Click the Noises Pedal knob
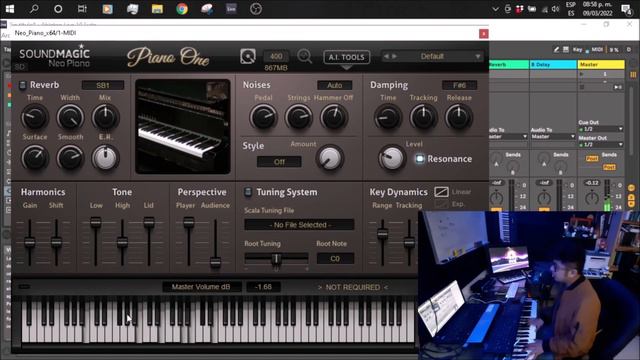Viewport: 640px width, 360px height. point(264,118)
